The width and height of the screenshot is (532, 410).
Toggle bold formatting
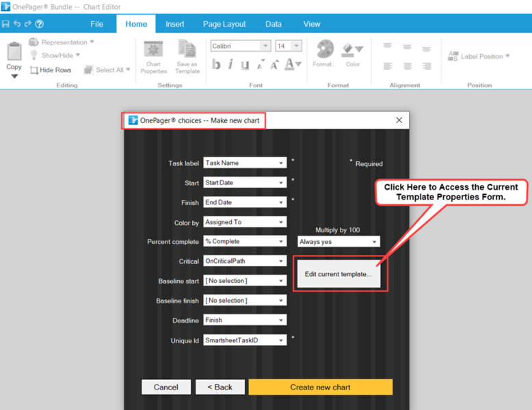[216, 64]
